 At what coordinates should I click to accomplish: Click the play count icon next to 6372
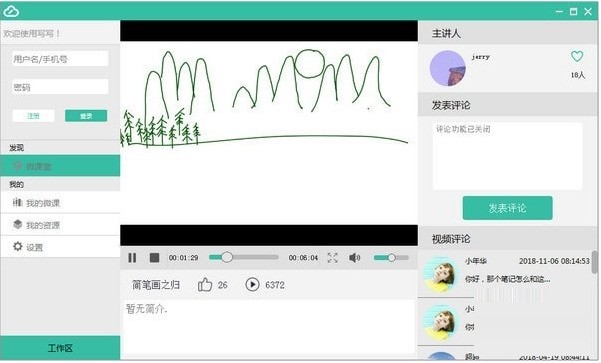(x=252, y=285)
